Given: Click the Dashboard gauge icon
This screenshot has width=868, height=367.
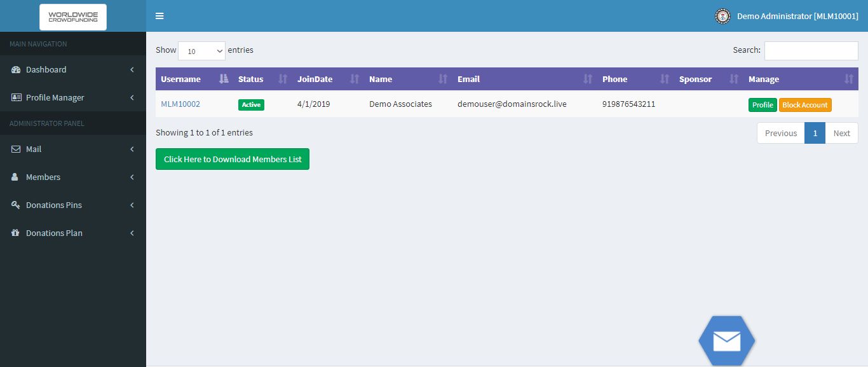Looking at the screenshot, I should tap(16, 69).
